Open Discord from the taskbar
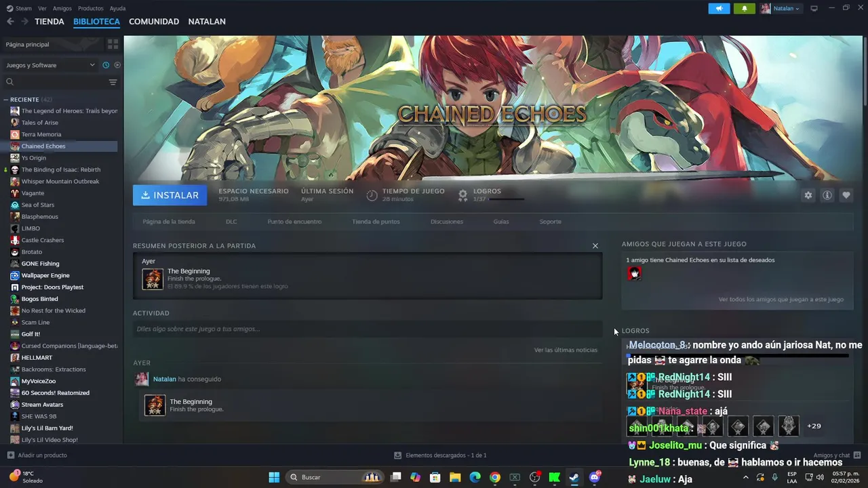Image resolution: width=868 pixels, height=488 pixels. click(x=595, y=477)
